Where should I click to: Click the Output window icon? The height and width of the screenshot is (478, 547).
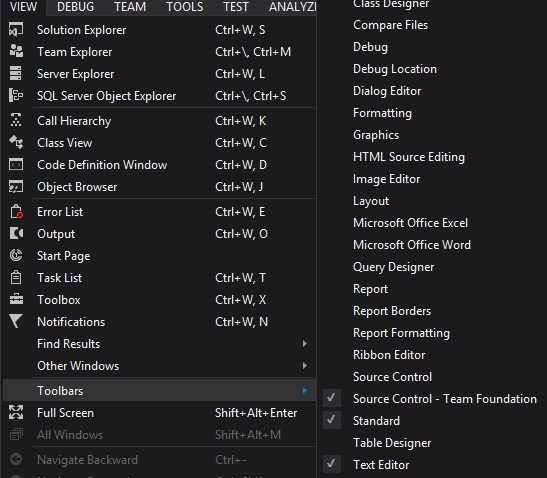coord(16,233)
